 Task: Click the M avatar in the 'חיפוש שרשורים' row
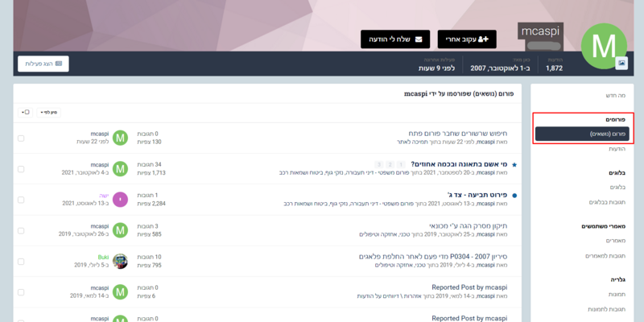pos(120,138)
